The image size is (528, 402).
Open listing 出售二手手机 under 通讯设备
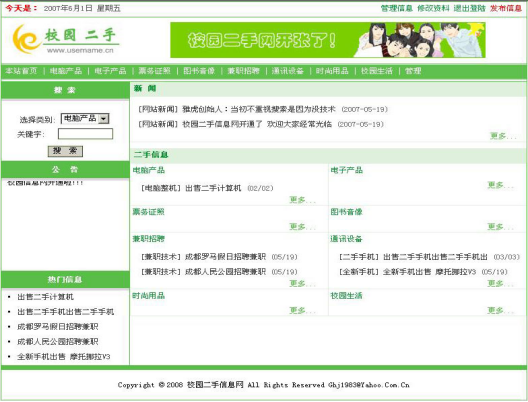click(435, 257)
